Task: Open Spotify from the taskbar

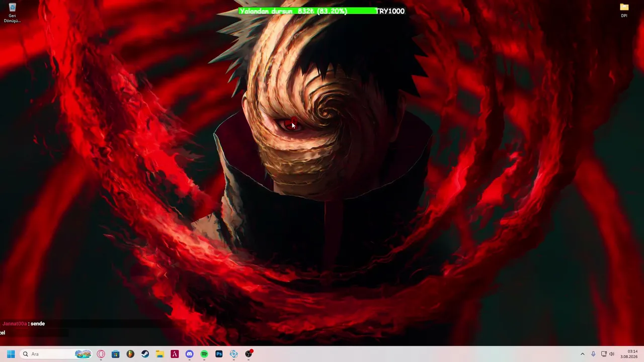Action: [204, 354]
